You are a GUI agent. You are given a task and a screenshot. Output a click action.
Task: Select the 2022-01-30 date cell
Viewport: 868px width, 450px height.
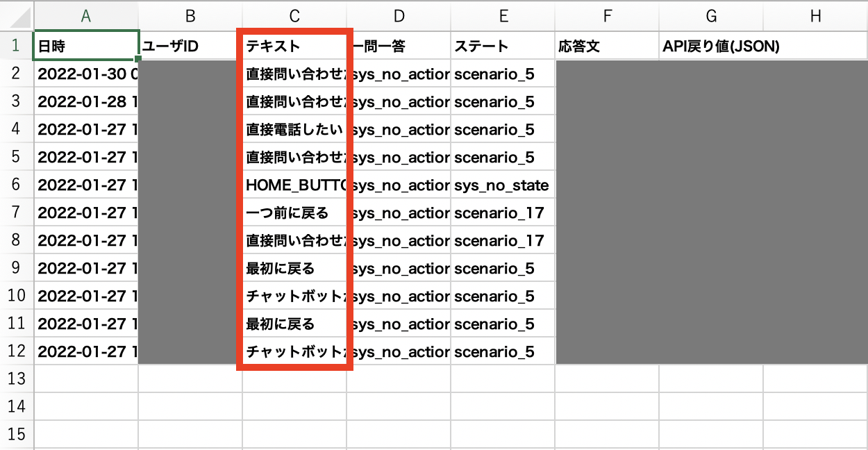(x=86, y=74)
